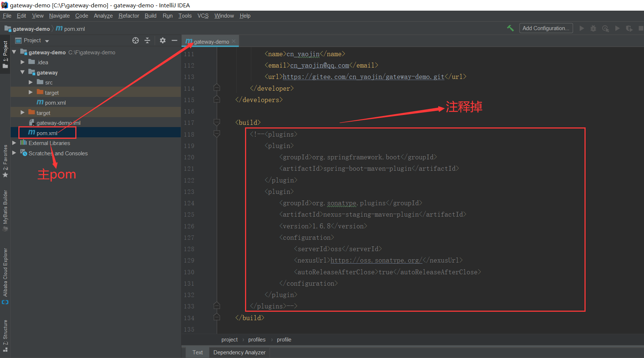The height and width of the screenshot is (358, 644).
Task: Click the autoReleaseAfterClose true line
Action: coord(388,272)
